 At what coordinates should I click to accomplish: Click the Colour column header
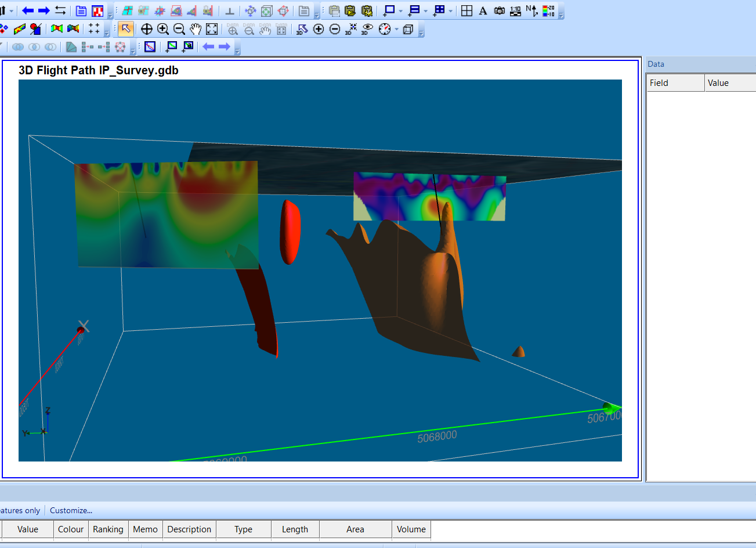click(71, 529)
